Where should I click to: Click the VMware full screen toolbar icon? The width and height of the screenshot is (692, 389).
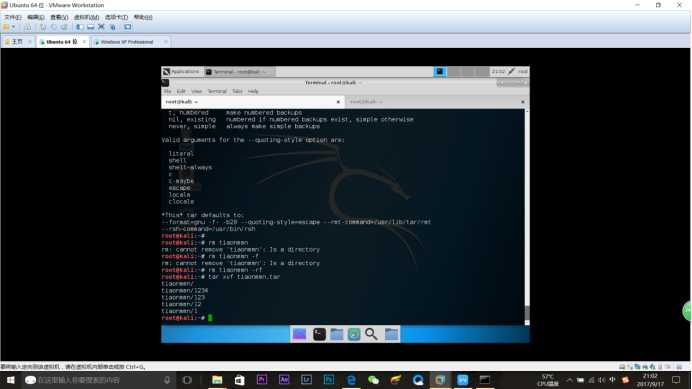point(101,27)
